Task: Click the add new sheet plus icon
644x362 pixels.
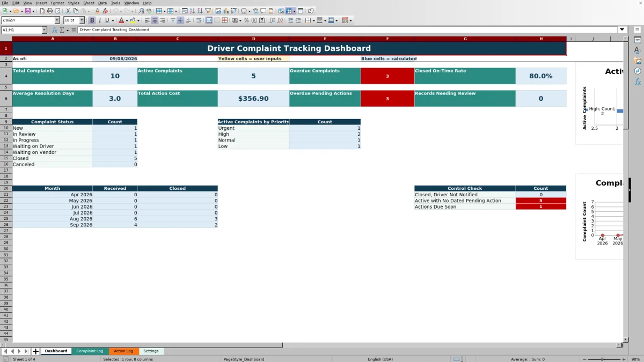Action: pyautogui.click(x=36, y=351)
